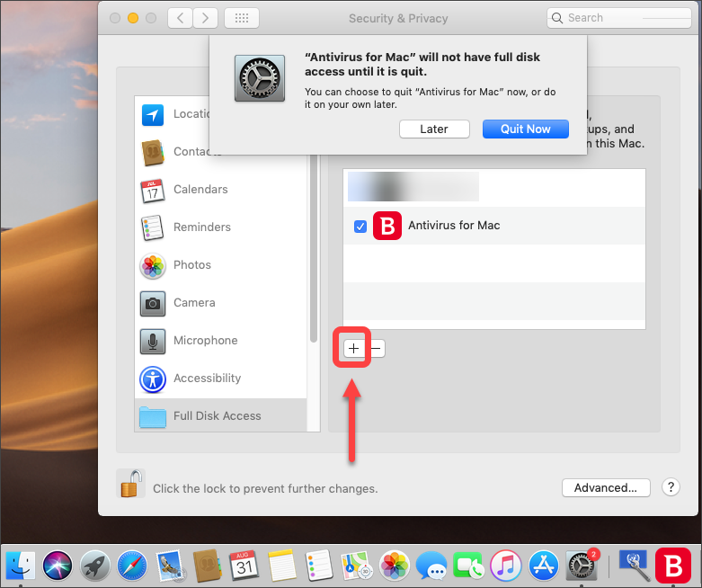Image resolution: width=702 pixels, height=588 pixels.
Task: Select the Calendars label in the sidebar
Action: (x=200, y=190)
